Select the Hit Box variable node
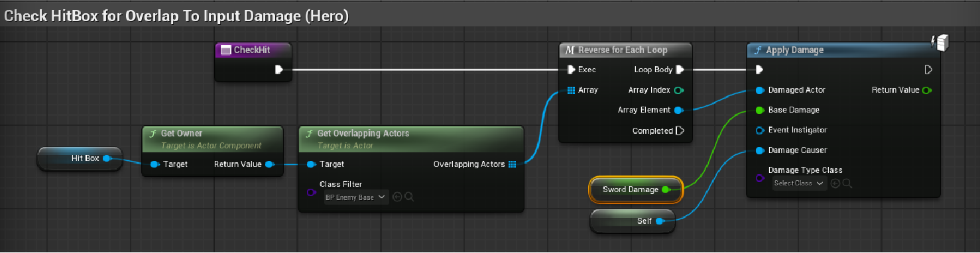Screen dimensions: 980x253 (x=80, y=159)
